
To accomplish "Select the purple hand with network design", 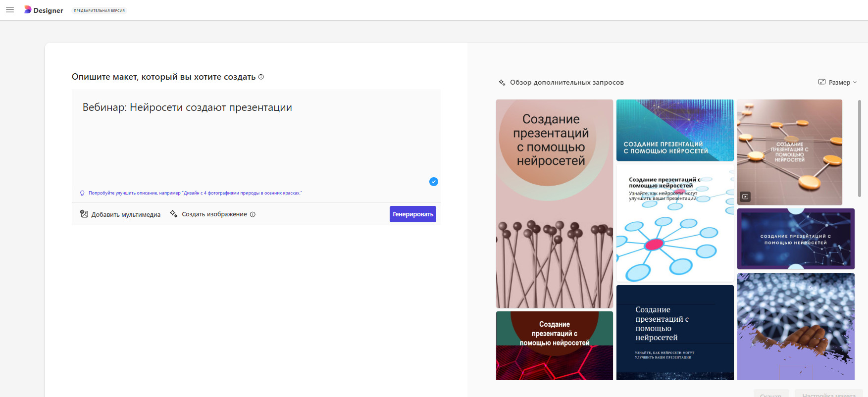I will (796, 327).
